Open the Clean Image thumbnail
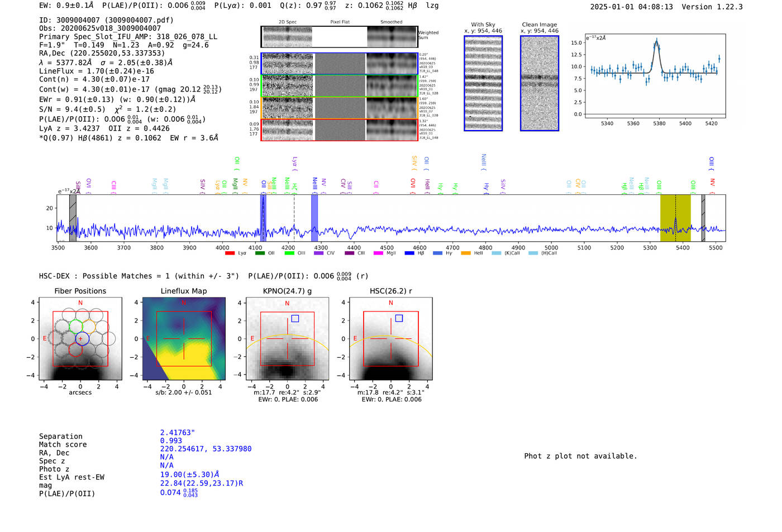Viewport: 782px width, 532px height. pyautogui.click(x=540, y=83)
